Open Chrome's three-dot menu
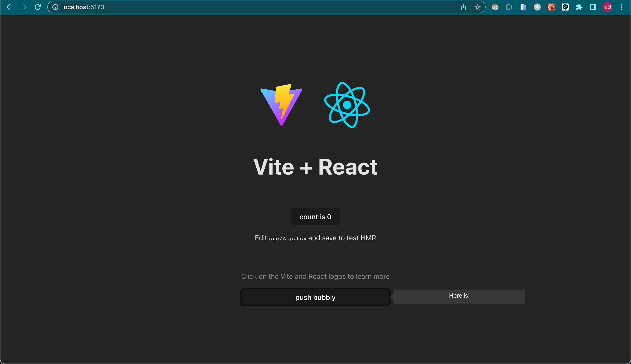Image resolution: width=631 pixels, height=364 pixels. coord(621,7)
